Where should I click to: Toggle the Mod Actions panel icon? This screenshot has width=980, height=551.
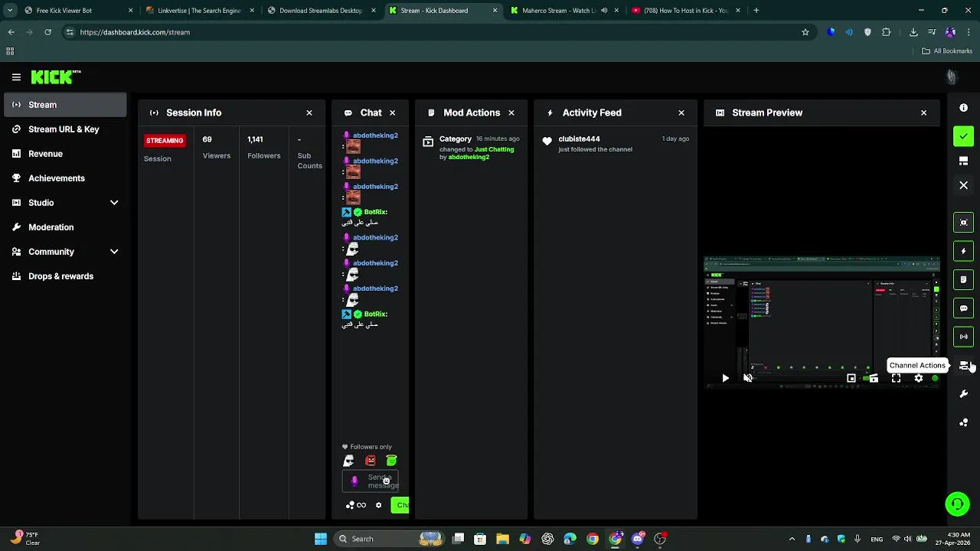(x=963, y=280)
